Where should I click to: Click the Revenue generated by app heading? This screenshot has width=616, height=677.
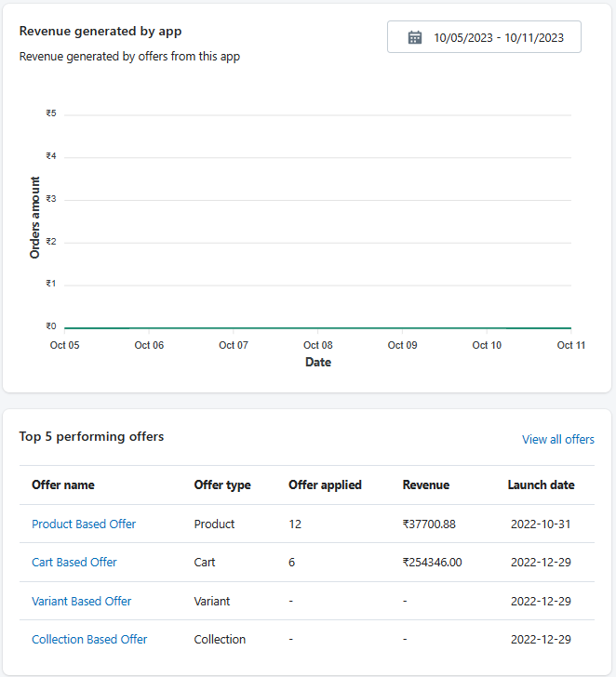pyautogui.click(x=100, y=31)
